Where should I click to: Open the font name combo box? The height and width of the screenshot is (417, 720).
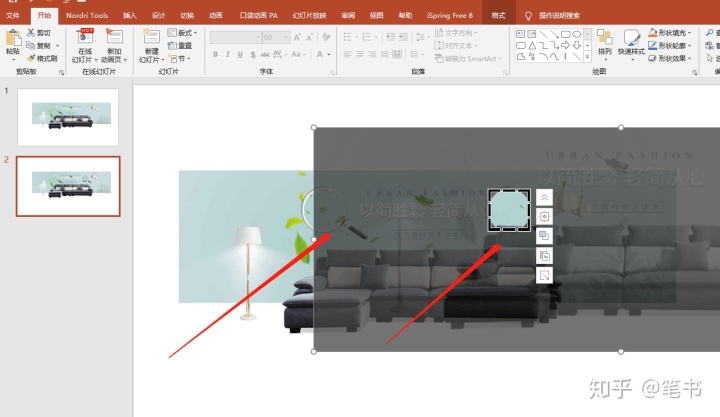pos(236,37)
